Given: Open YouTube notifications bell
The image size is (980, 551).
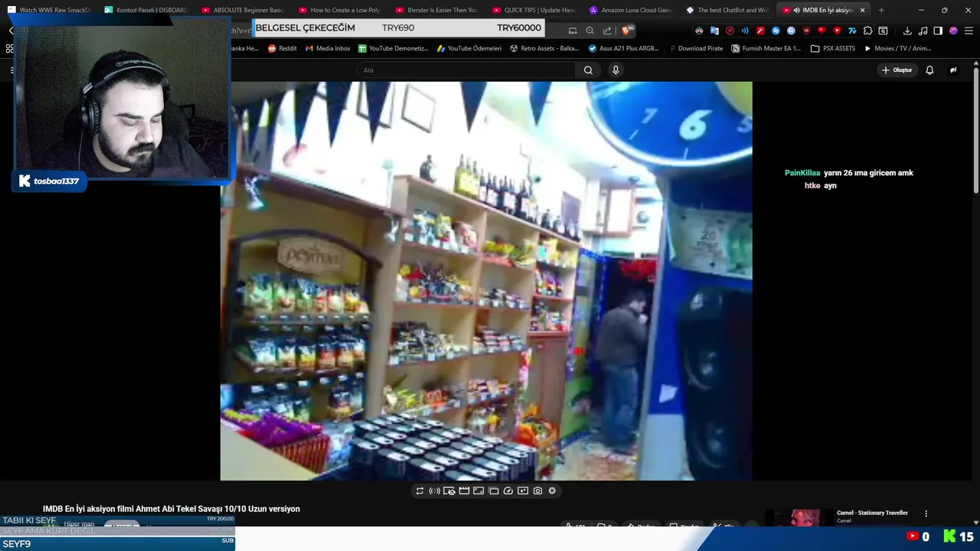Looking at the screenshot, I should (x=929, y=70).
